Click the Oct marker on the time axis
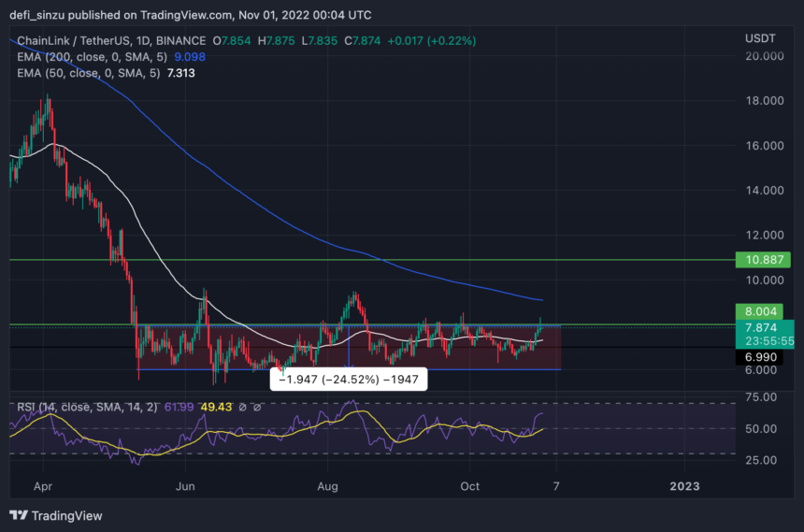The width and height of the screenshot is (804, 532). point(468,485)
